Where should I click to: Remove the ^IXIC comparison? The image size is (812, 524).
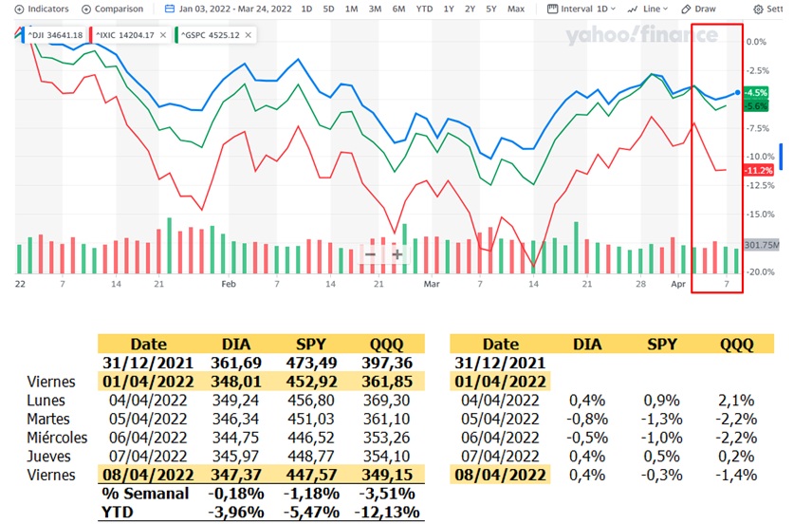pos(163,35)
